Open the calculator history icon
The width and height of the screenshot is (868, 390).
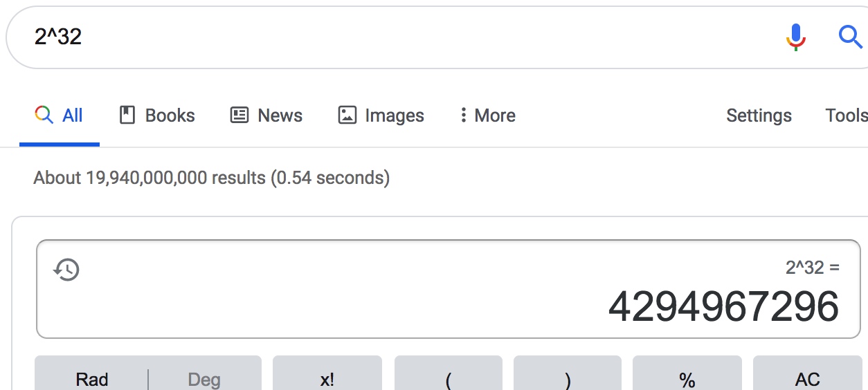pyautogui.click(x=66, y=270)
